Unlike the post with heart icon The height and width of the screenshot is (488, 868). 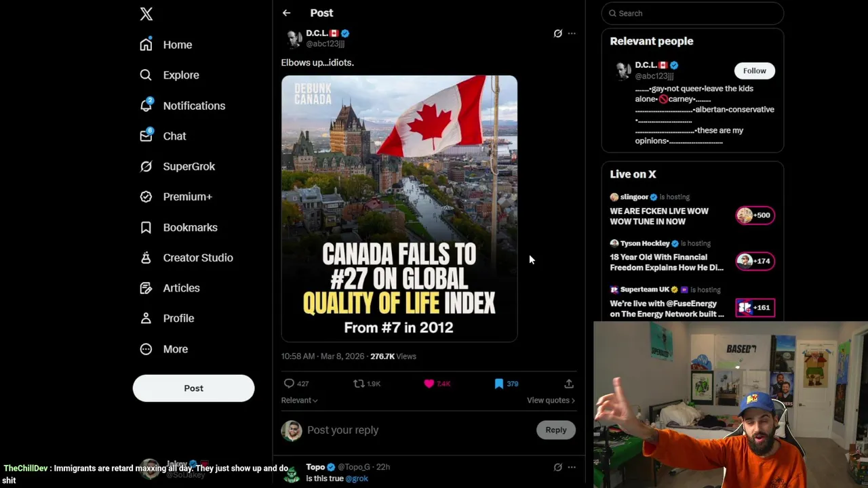click(429, 384)
